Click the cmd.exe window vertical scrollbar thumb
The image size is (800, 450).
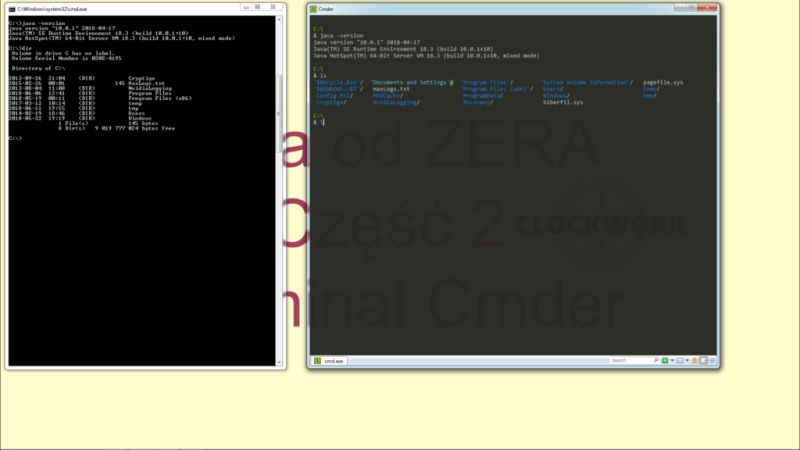tap(279, 113)
